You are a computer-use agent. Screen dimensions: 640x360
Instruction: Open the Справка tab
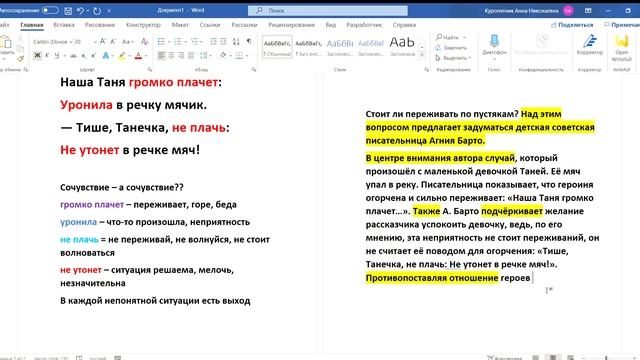[404, 25]
